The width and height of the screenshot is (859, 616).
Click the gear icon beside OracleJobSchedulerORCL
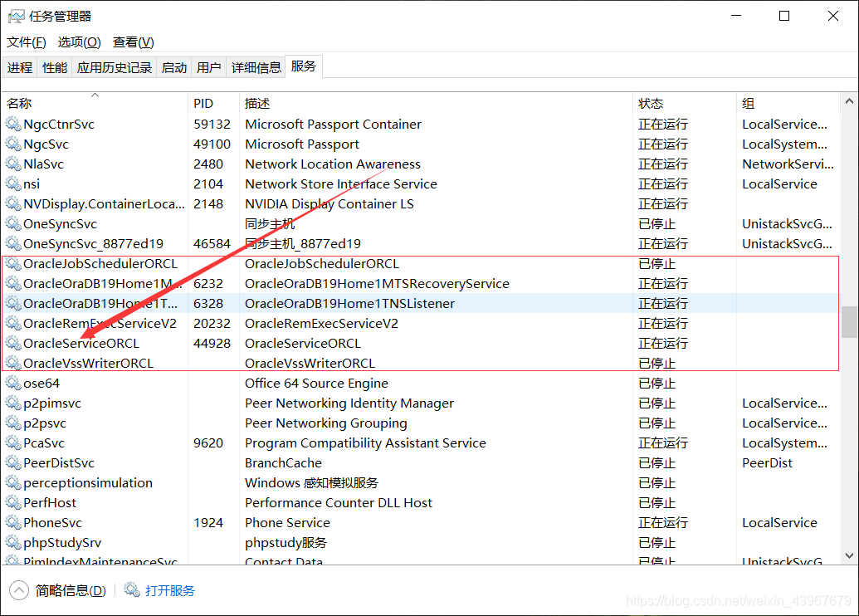point(13,264)
